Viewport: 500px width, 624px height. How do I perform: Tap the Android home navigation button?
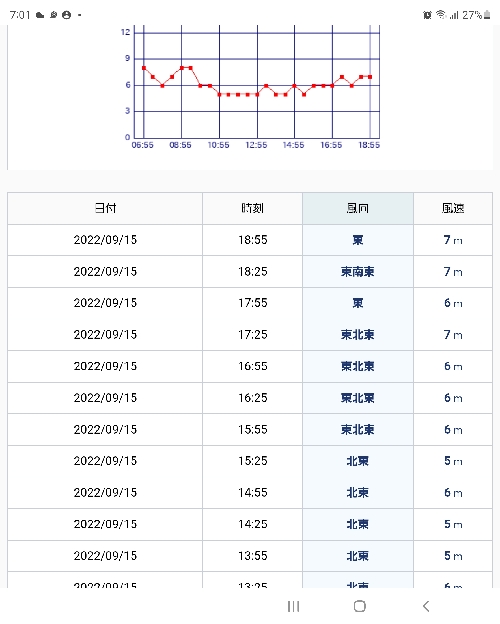(359, 606)
